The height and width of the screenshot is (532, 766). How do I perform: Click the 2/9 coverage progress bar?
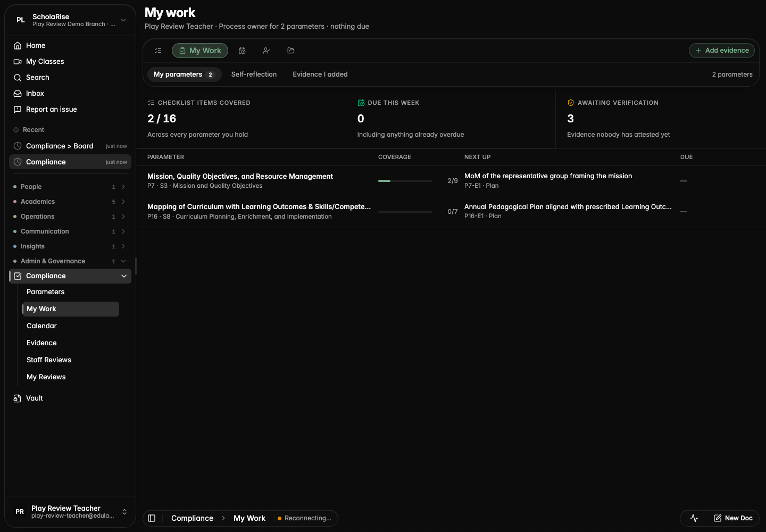(405, 181)
